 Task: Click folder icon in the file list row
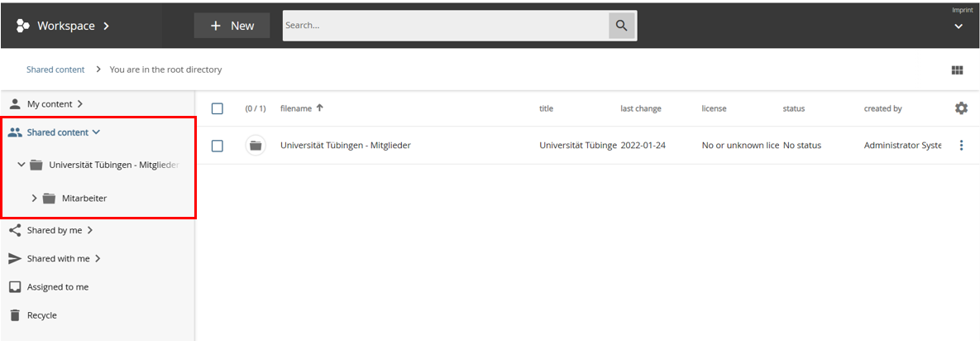[x=256, y=146]
